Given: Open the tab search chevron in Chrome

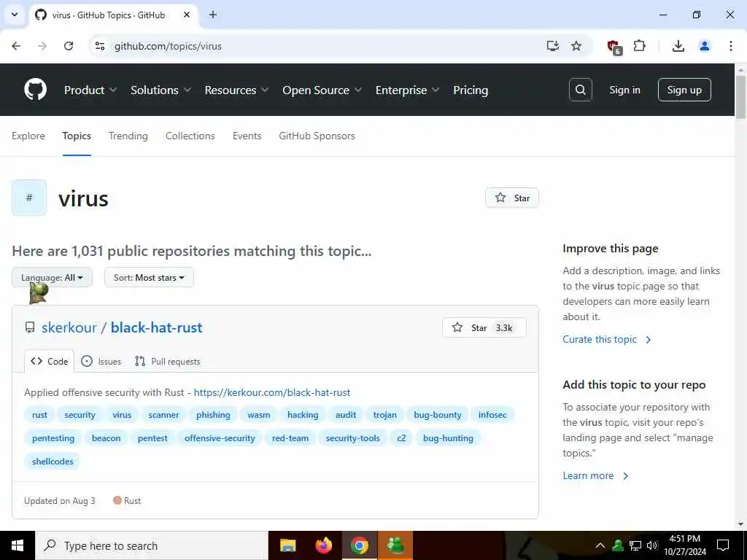Looking at the screenshot, I should pos(15,15).
